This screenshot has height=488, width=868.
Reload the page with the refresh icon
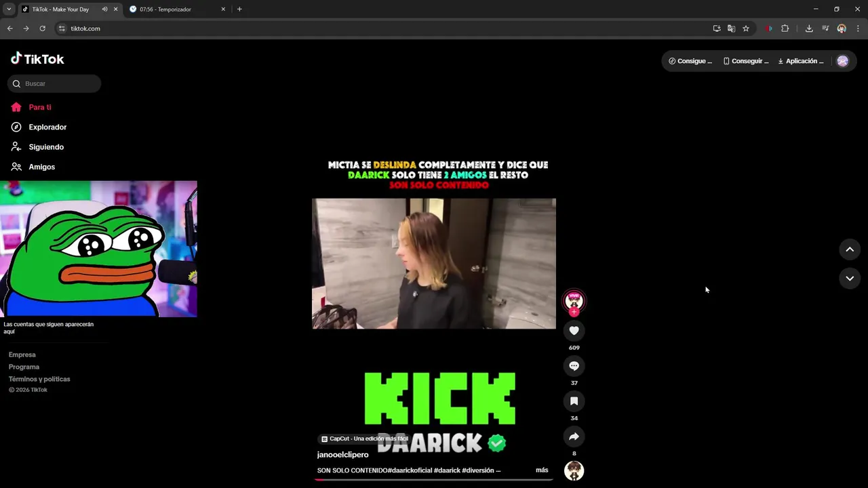[42, 28]
